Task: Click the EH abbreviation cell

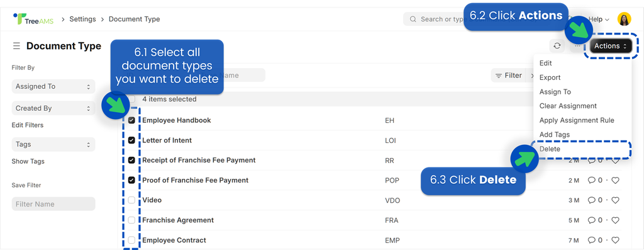Action: (389, 121)
